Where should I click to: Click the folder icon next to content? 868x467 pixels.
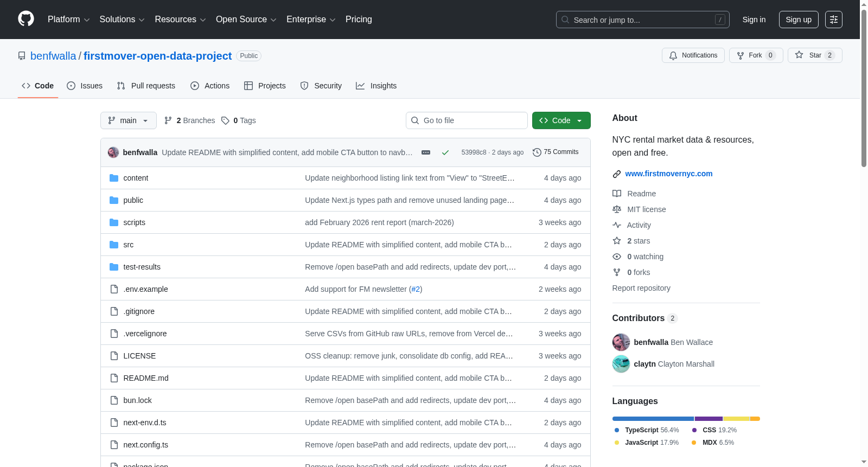[114, 178]
